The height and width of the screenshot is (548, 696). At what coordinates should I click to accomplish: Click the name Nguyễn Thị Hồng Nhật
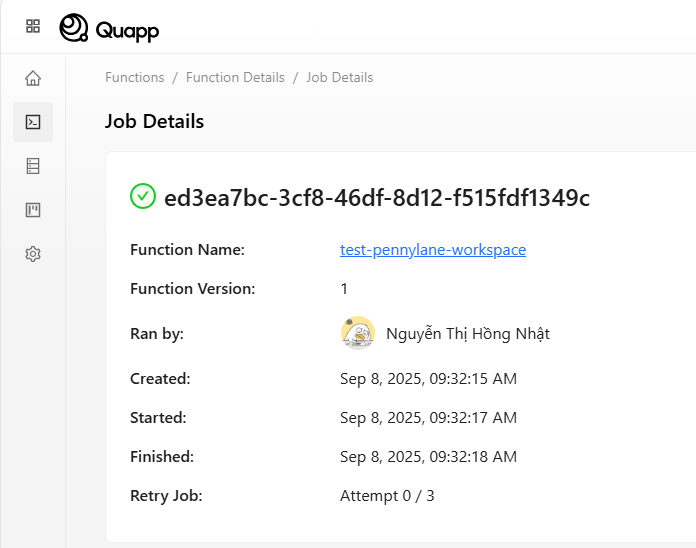pos(468,334)
